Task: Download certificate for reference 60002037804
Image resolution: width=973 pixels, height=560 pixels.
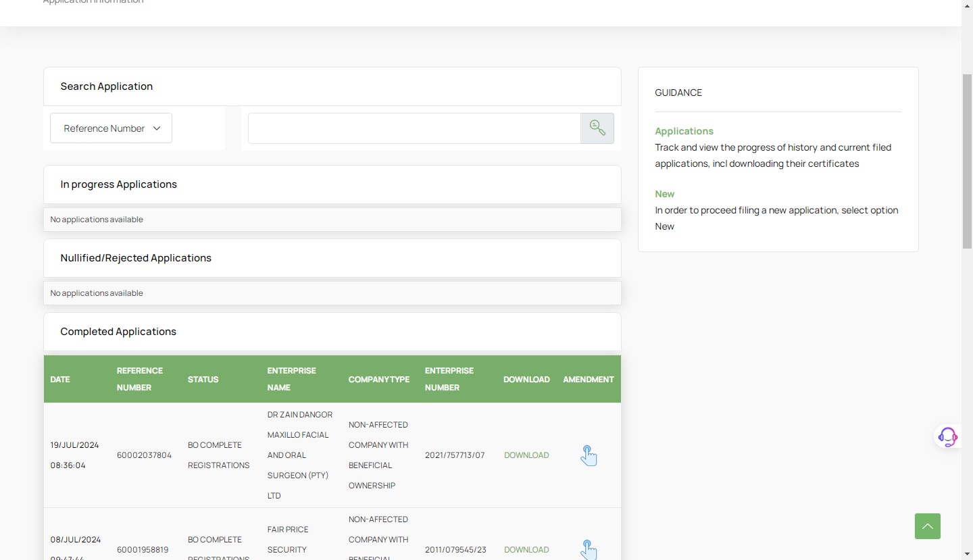Action: tap(526, 455)
